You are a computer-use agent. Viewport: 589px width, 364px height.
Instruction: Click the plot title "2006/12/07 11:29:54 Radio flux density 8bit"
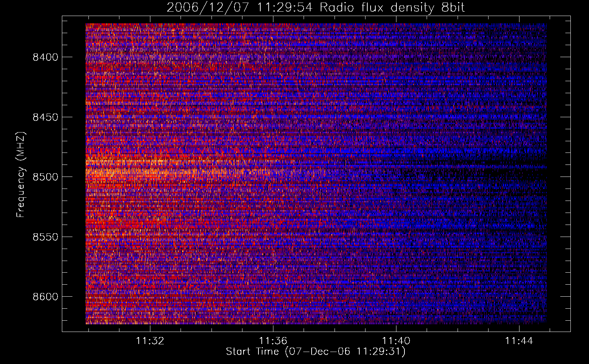pos(316,7)
